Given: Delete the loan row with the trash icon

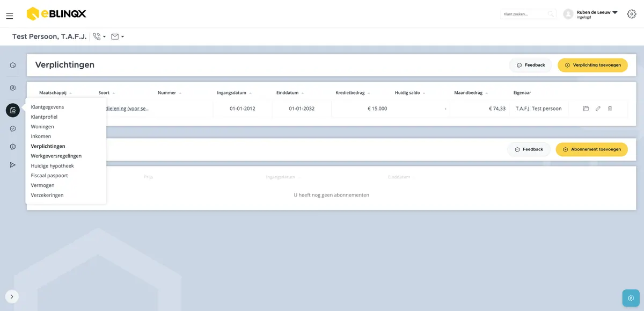Looking at the screenshot, I should click(610, 109).
